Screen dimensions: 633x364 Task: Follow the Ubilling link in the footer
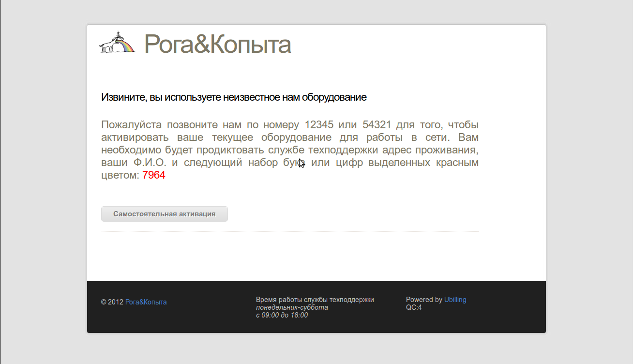point(455,300)
